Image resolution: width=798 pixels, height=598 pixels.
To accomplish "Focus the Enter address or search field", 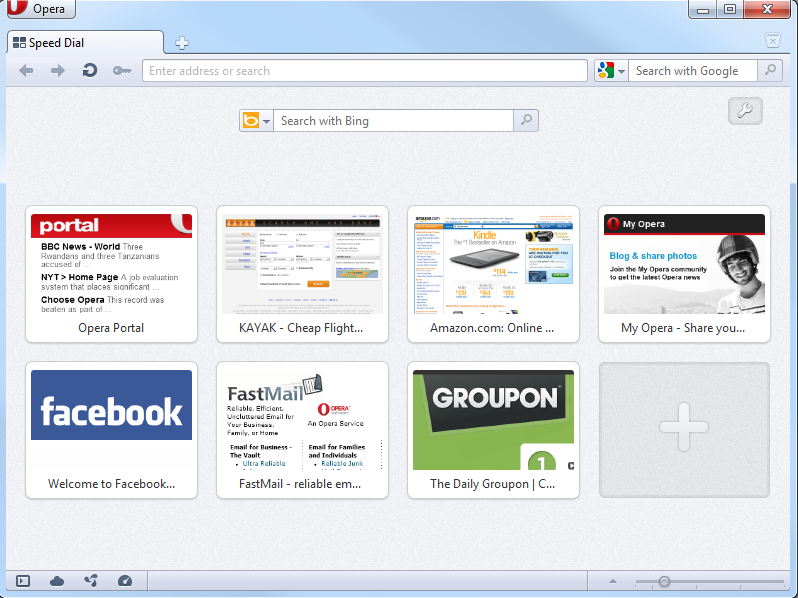I will pyautogui.click(x=365, y=71).
